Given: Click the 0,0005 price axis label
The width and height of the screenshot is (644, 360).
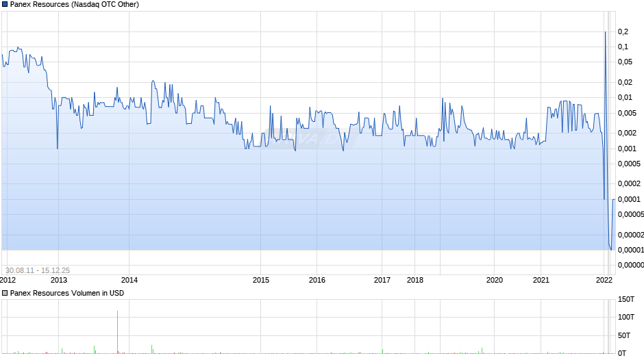Looking at the screenshot, I should tap(629, 164).
